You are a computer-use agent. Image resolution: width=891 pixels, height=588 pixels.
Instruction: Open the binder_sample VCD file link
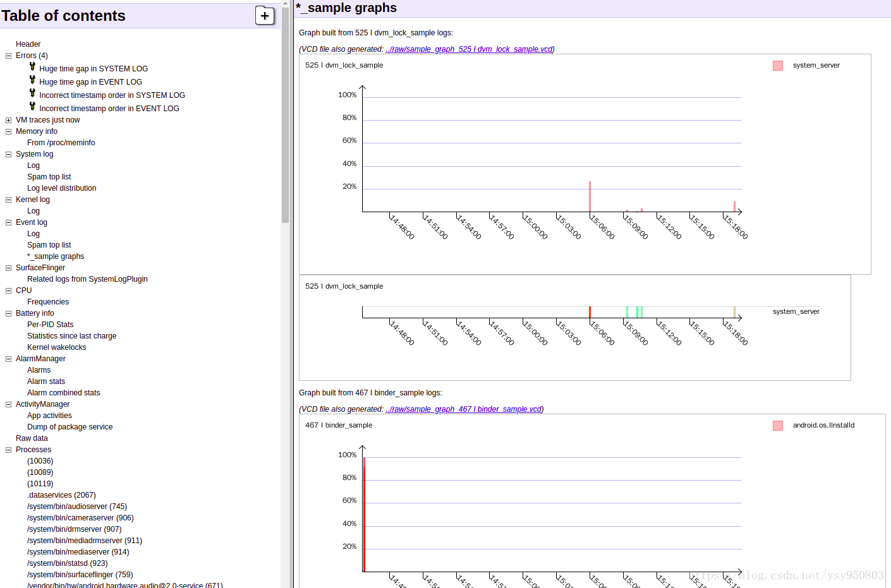[x=464, y=409]
